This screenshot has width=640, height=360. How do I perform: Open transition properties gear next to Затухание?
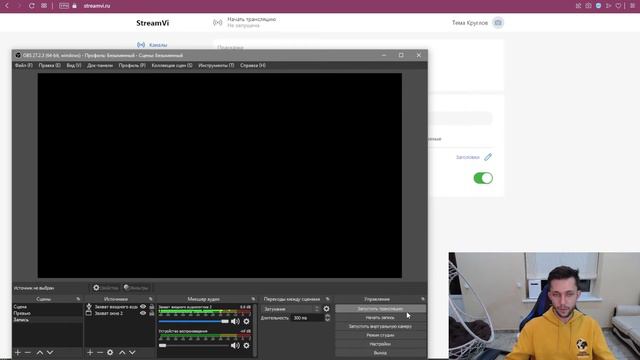click(x=327, y=309)
